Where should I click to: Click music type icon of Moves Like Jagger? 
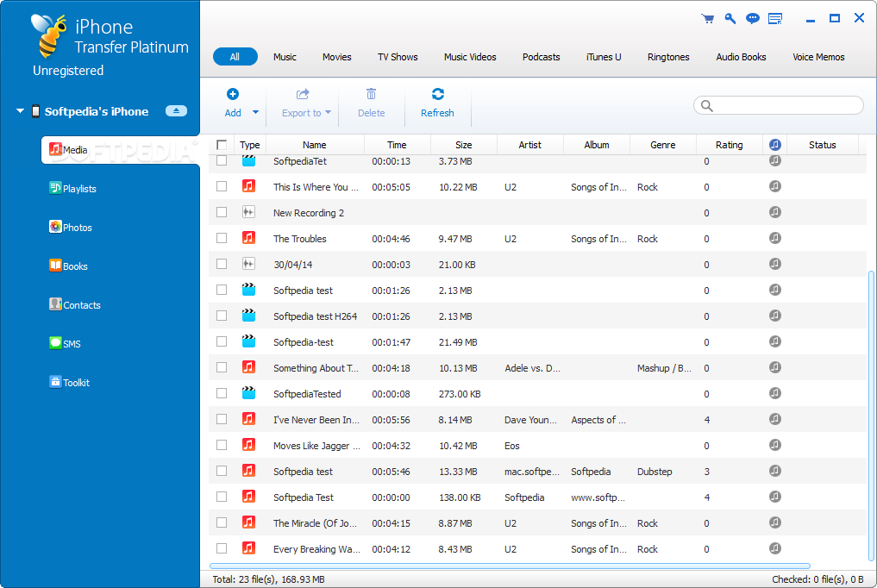(x=249, y=445)
